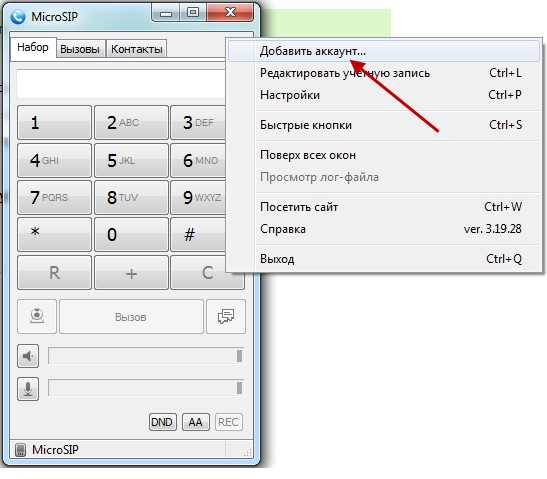
Task: Mute the microphone icon
Action: [x=28, y=389]
